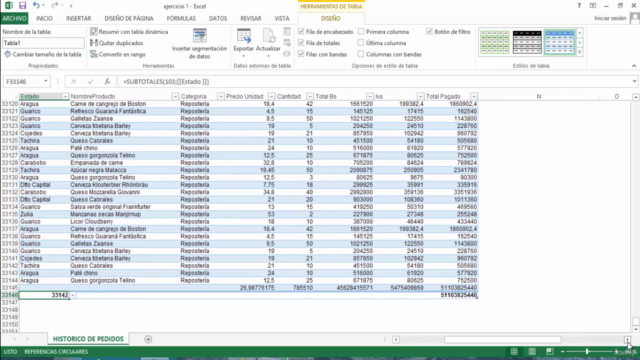
Task: Save the workbook with the floppy disk icon
Action: click(x=22, y=6)
